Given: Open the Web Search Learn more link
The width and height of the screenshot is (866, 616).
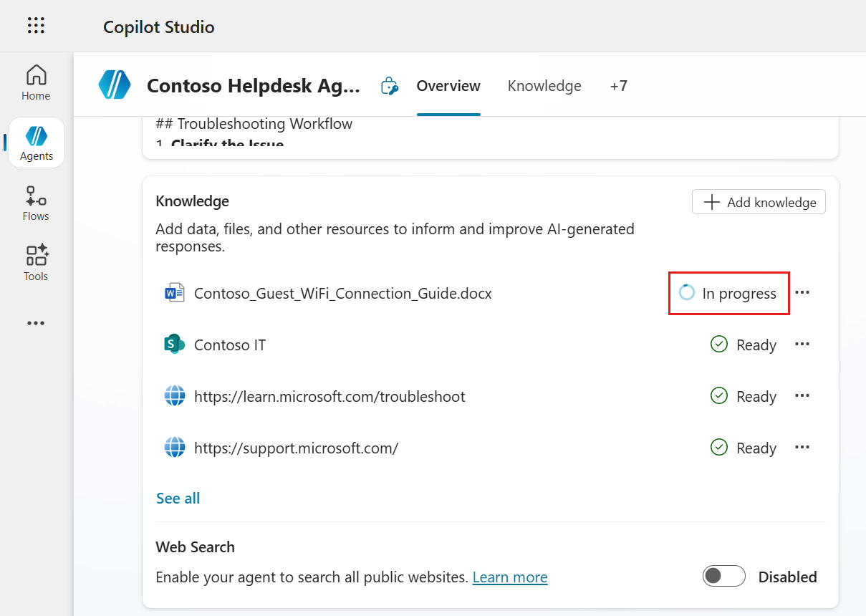Looking at the screenshot, I should coord(510,577).
